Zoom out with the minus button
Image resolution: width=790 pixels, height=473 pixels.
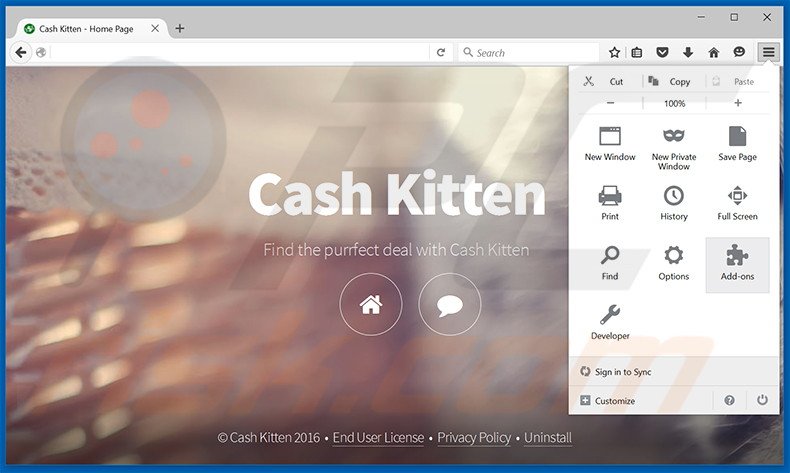[611, 103]
